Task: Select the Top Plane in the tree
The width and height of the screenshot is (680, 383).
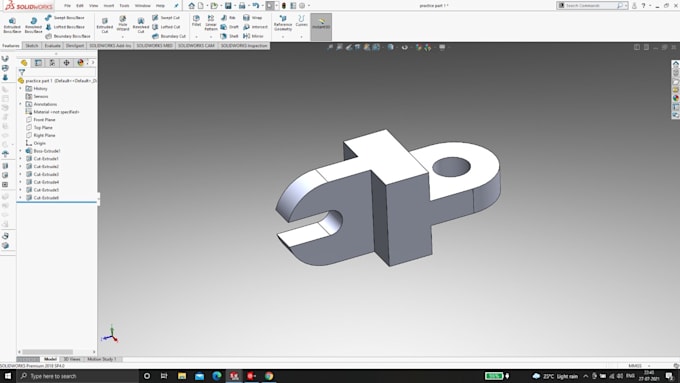Action: point(39,128)
